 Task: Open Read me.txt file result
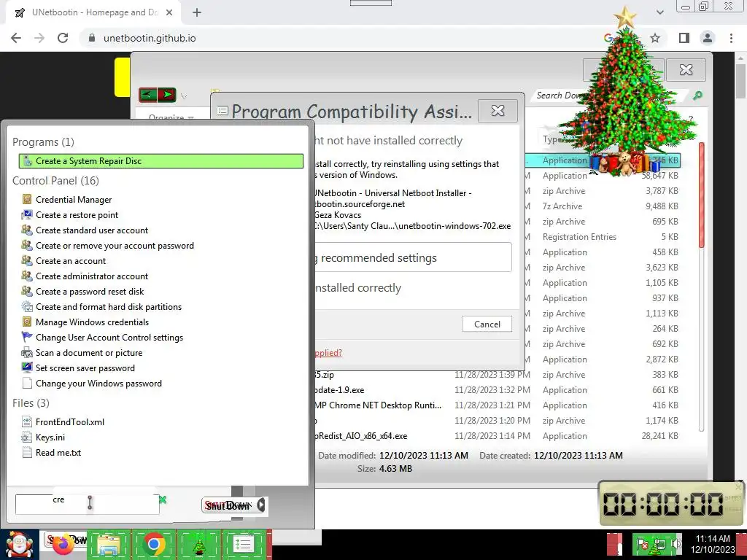[x=58, y=452]
